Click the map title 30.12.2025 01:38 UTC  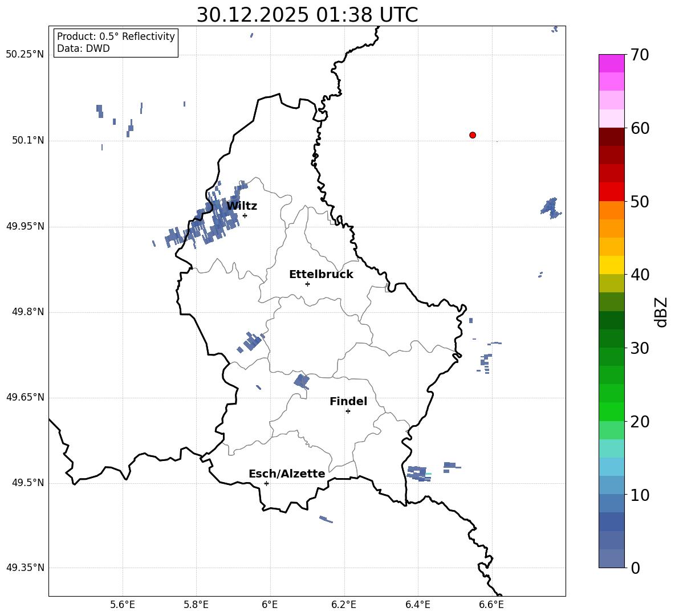tap(307, 15)
